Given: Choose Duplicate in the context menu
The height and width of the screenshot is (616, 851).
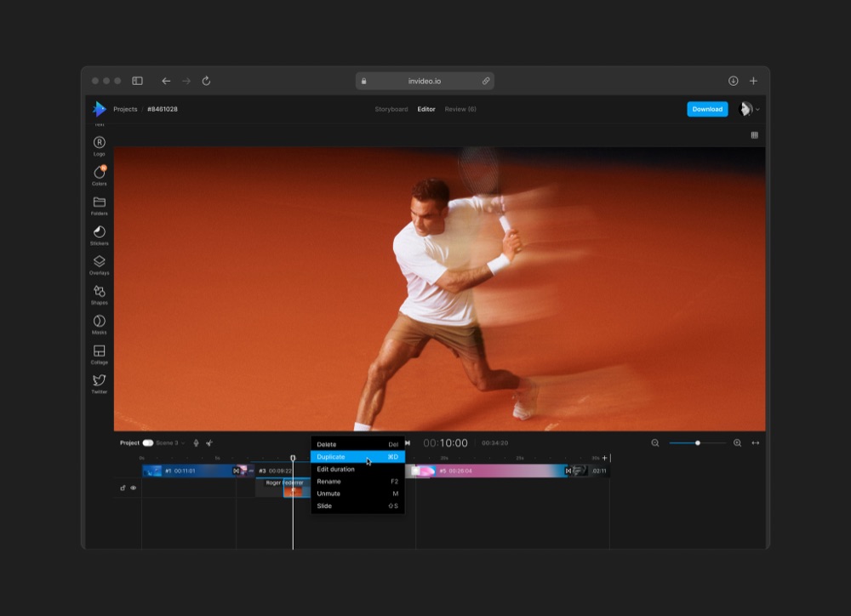Looking at the screenshot, I should click(x=357, y=456).
